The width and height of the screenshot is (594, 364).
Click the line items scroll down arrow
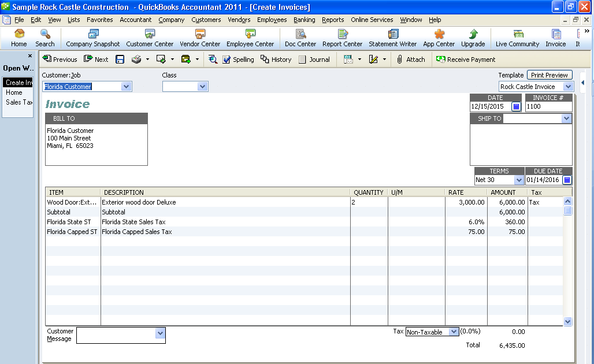[567, 322]
